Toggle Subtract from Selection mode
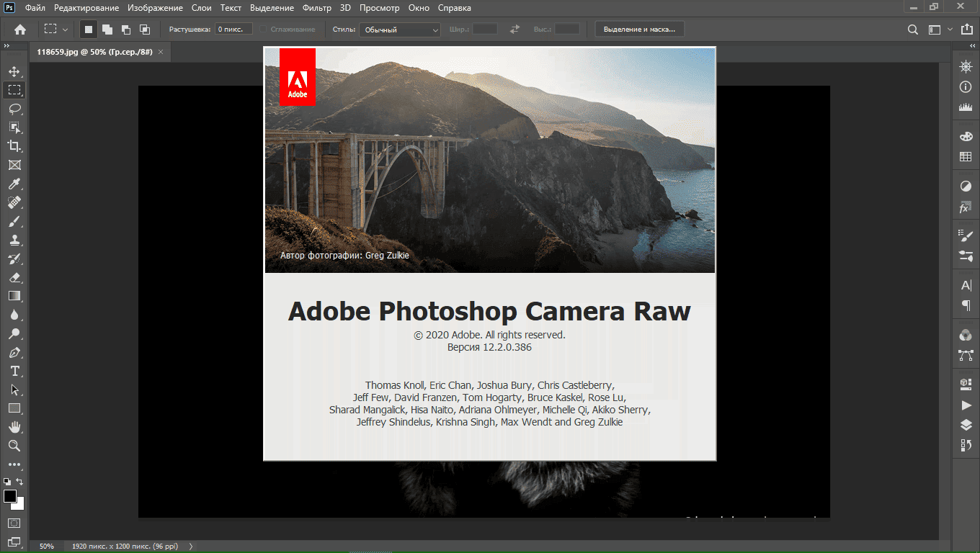Viewport: 980px width, 553px height. [126, 30]
